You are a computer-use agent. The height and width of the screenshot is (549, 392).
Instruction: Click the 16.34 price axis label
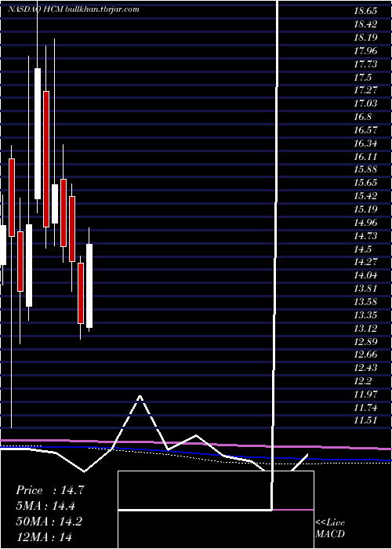point(365,144)
